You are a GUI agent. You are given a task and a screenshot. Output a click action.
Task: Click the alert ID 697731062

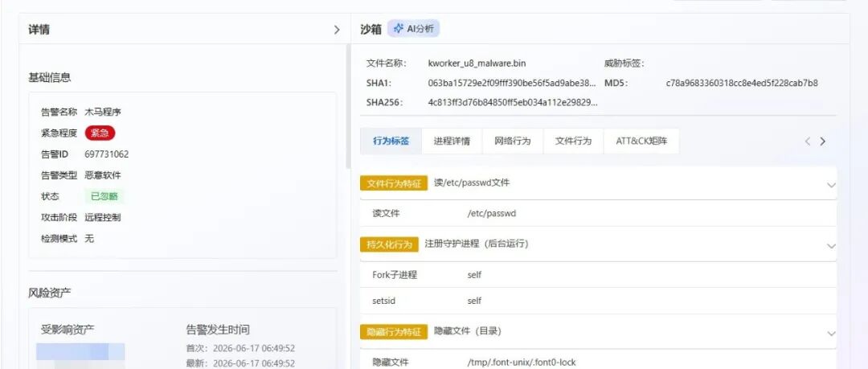[106, 154]
